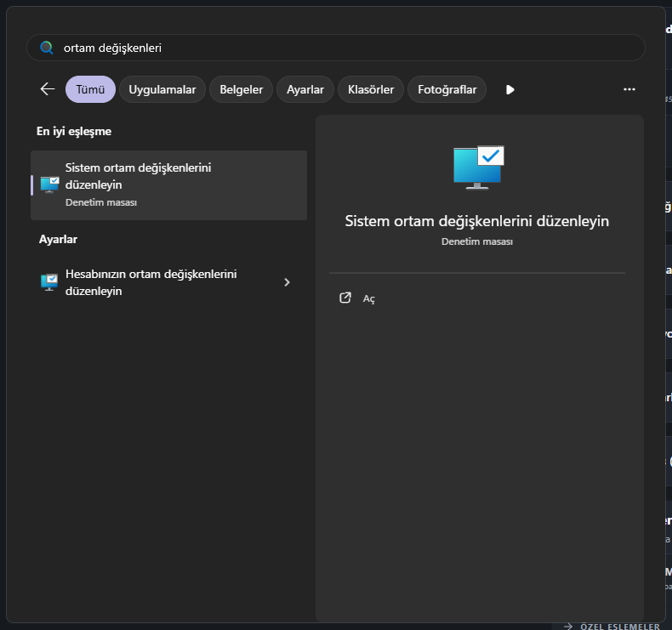Filter results by Klasörler
Image resolution: width=672 pixels, height=630 pixels.
371,89
